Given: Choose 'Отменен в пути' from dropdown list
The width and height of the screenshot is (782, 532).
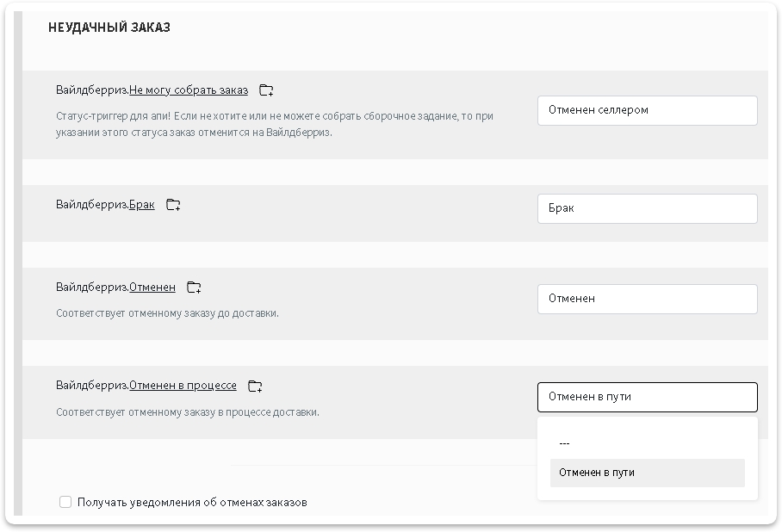Looking at the screenshot, I should [x=647, y=473].
